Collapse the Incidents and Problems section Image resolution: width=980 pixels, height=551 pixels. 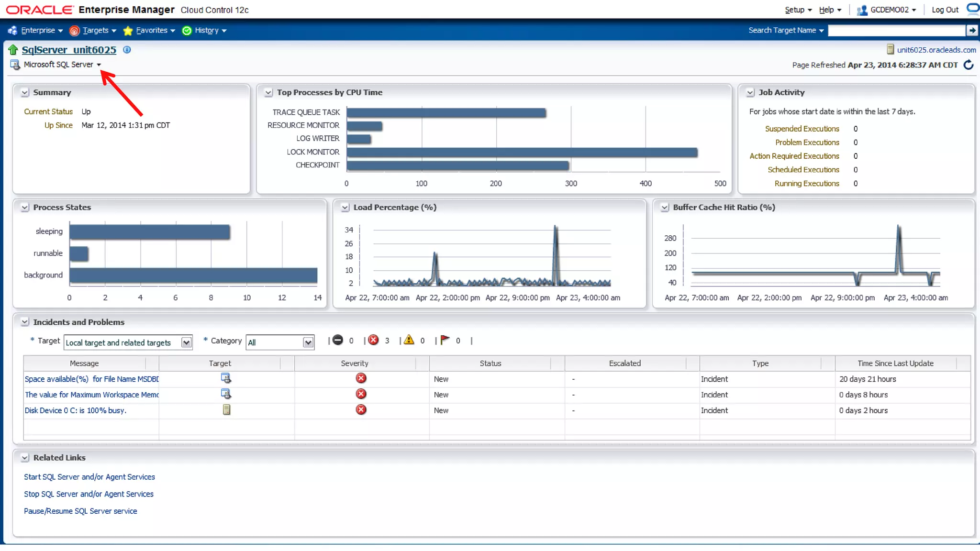pos(25,322)
